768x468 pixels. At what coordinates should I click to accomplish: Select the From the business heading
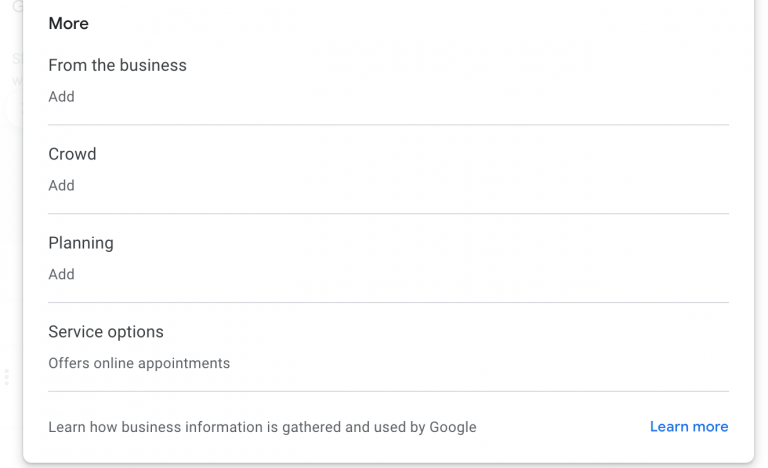click(x=117, y=66)
